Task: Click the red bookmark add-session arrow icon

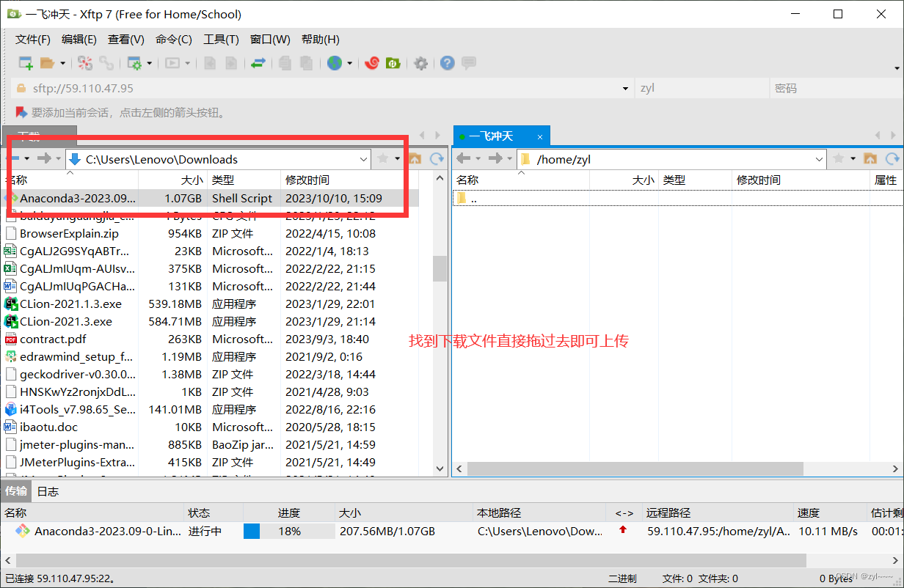Action: coord(21,112)
